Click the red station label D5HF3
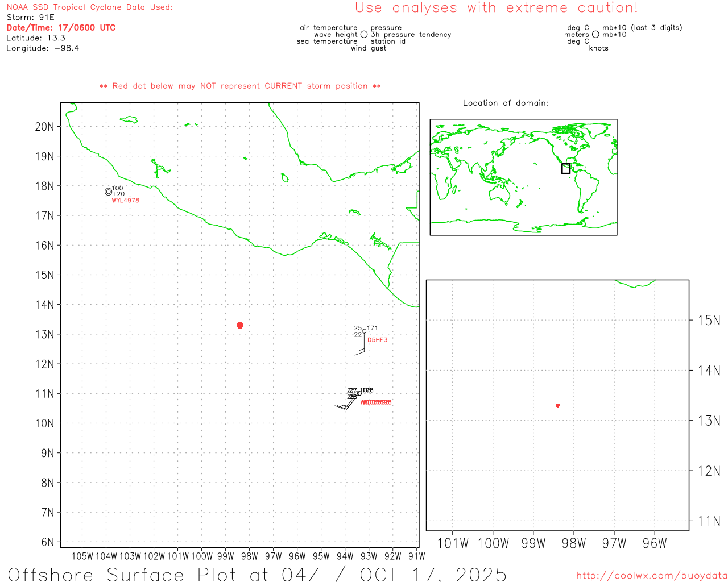 click(377, 340)
